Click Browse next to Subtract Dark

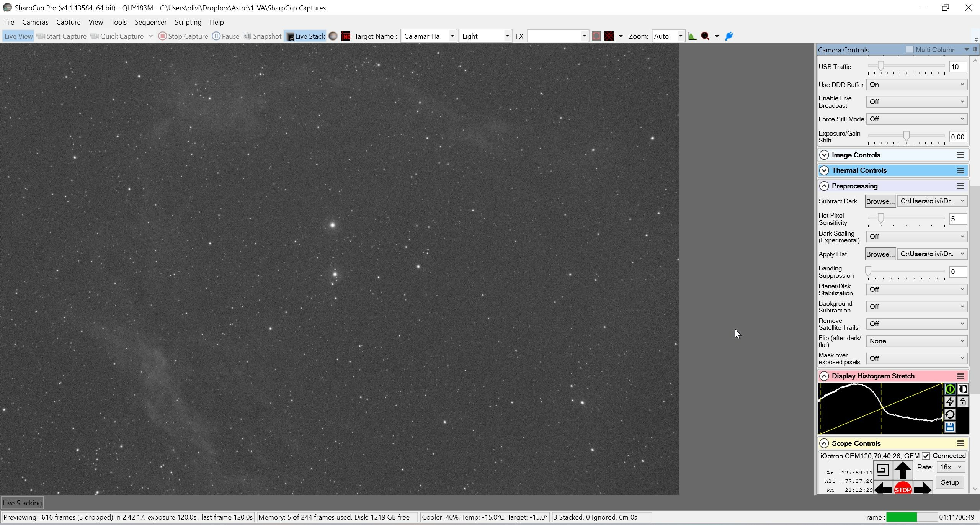coord(880,201)
